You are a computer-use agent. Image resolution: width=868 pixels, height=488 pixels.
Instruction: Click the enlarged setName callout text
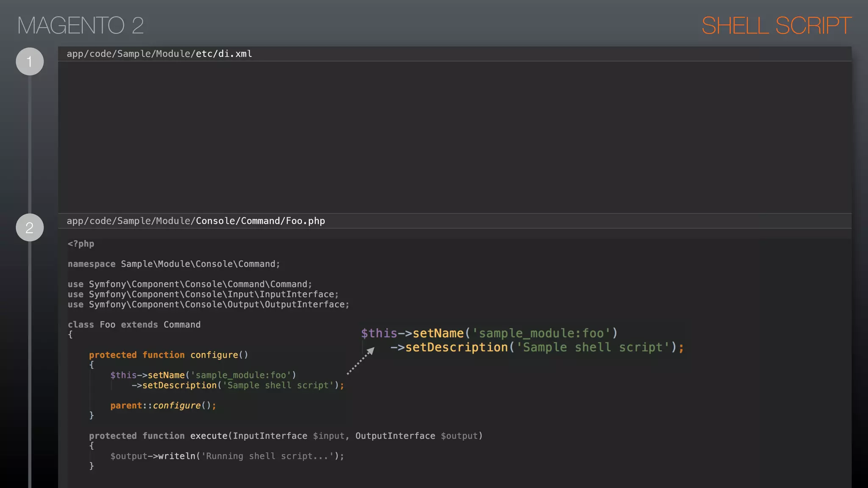pos(490,333)
